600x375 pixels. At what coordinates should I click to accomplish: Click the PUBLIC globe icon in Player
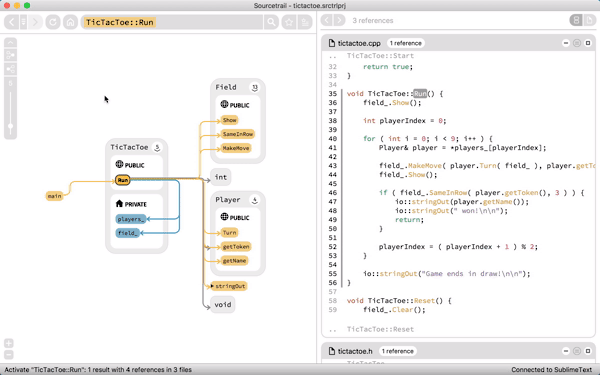[x=224, y=217]
